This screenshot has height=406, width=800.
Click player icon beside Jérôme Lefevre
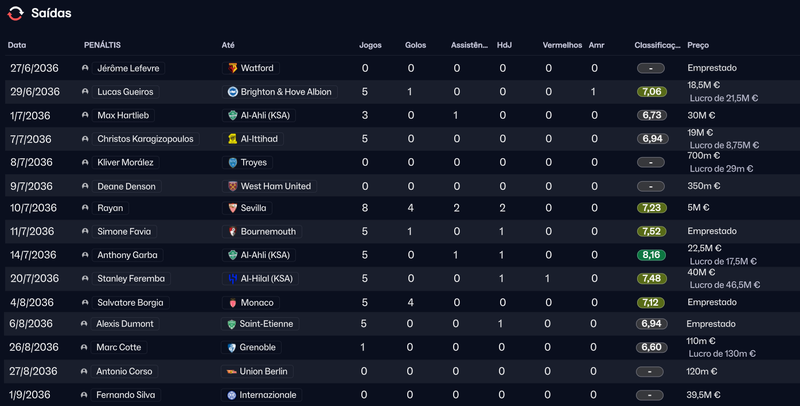pos(85,68)
